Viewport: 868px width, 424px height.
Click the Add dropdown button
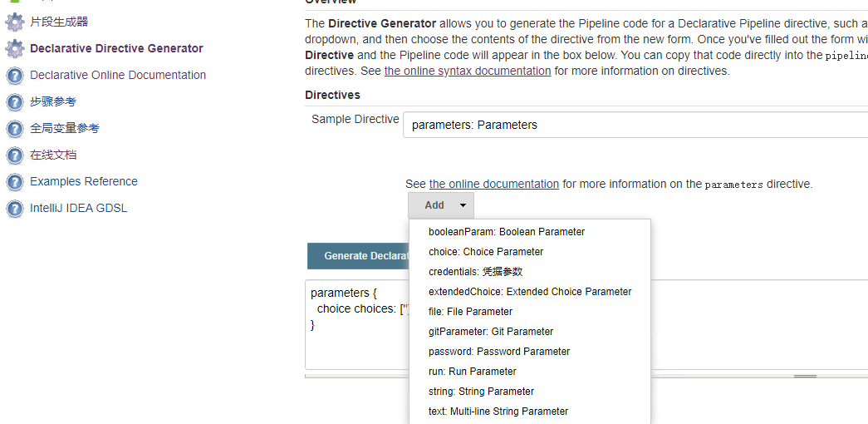point(441,205)
